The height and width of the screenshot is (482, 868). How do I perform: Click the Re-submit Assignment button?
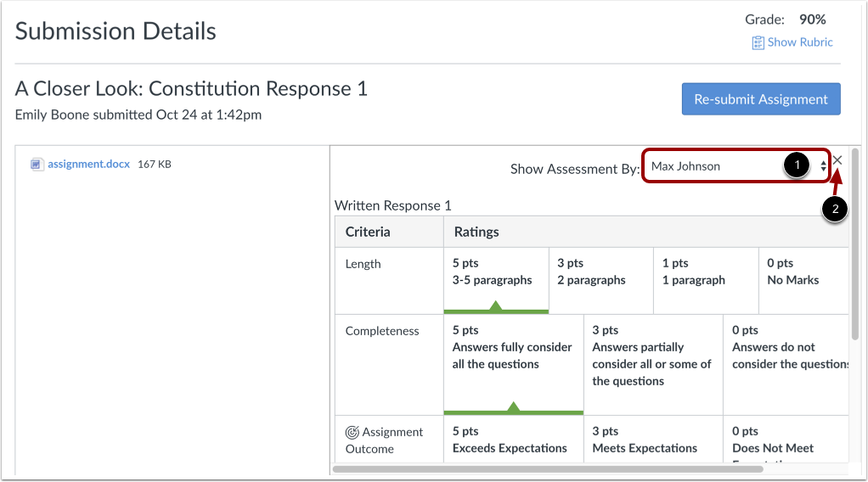pyautogui.click(x=761, y=99)
